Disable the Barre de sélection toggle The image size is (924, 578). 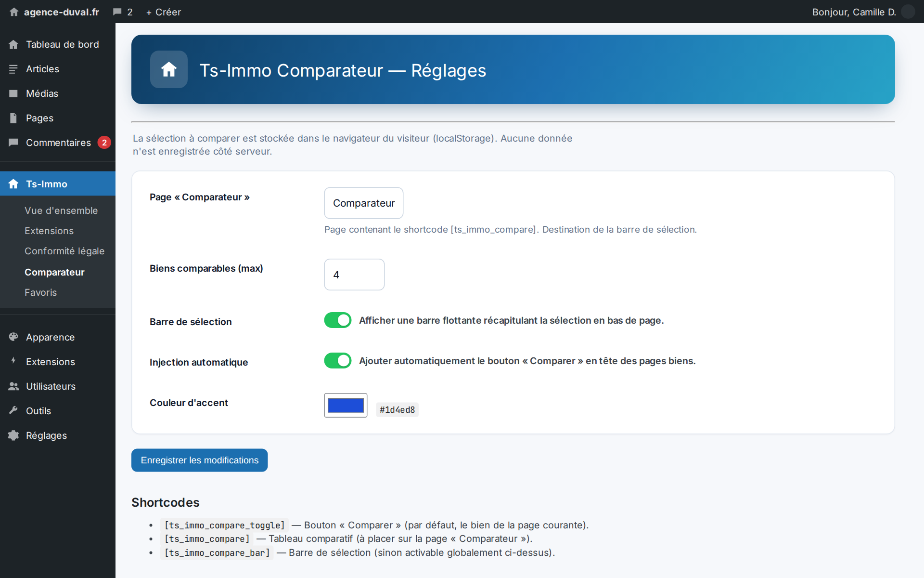tap(338, 320)
